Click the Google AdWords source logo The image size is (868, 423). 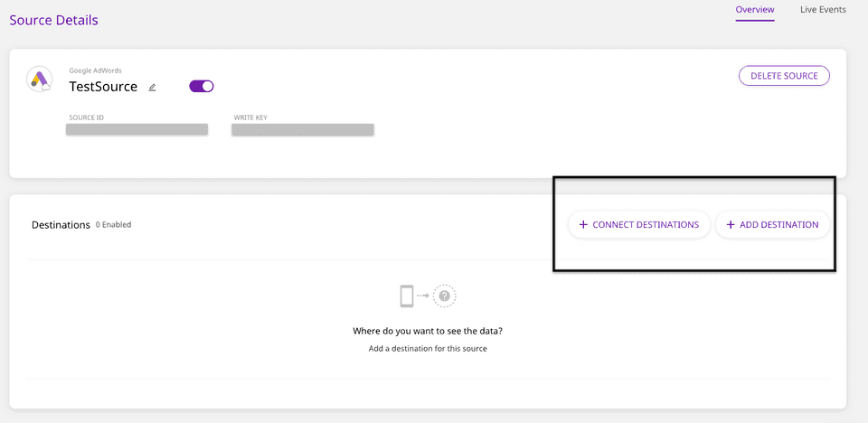tap(39, 80)
